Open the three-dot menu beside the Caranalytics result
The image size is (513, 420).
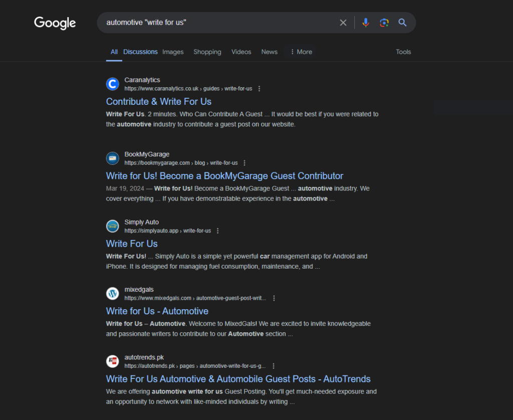259,88
